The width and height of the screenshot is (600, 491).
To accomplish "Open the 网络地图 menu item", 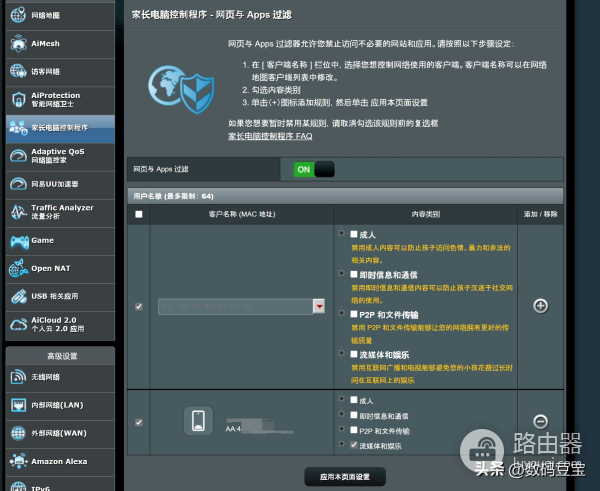I will pos(60,16).
